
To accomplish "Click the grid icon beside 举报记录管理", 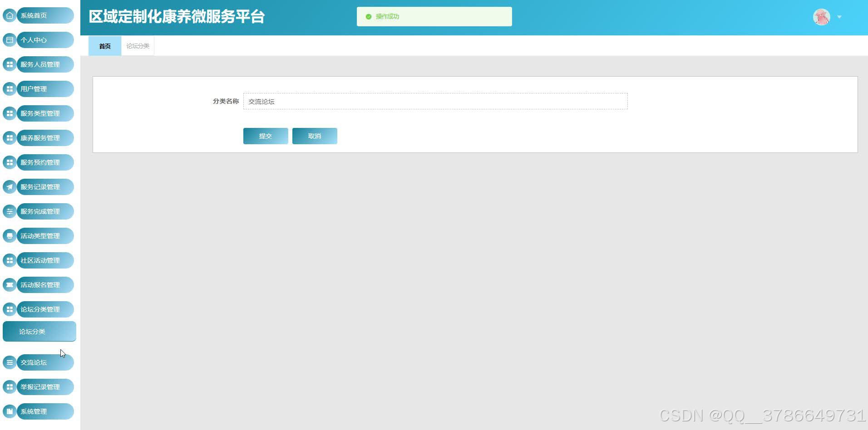I will (x=10, y=387).
